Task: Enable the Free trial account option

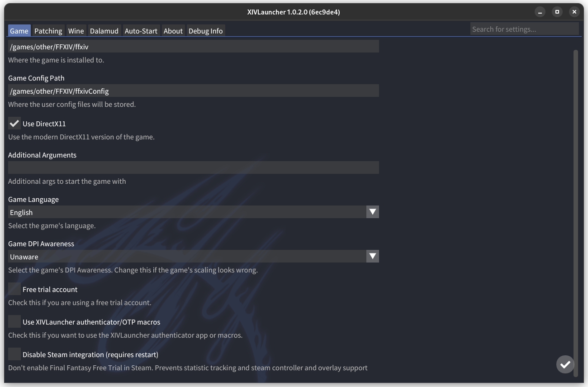Action: tap(14, 288)
